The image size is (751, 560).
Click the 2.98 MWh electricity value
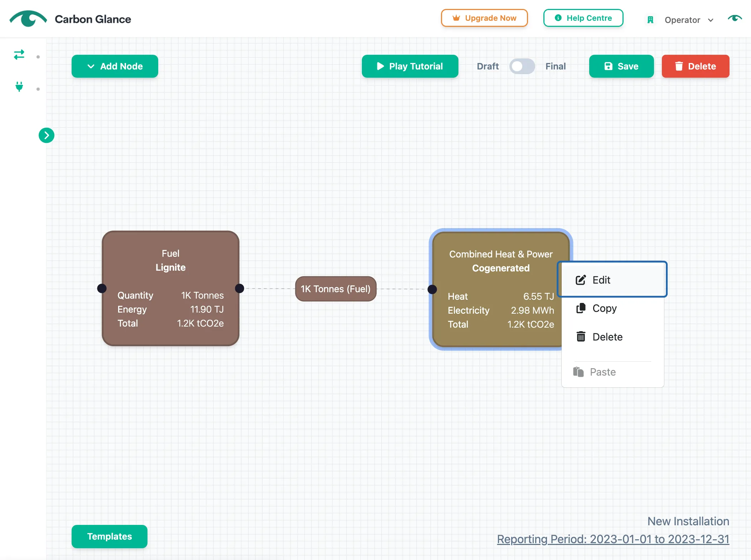[532, 310]
